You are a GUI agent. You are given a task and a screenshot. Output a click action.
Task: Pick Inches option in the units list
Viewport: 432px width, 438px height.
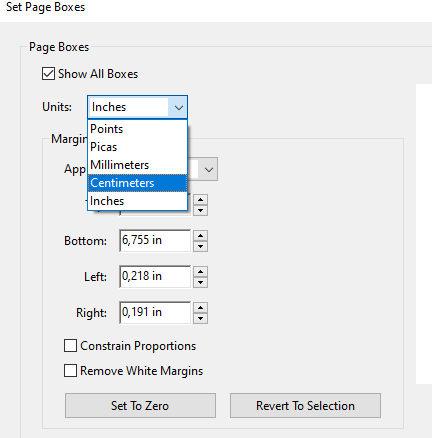tap(137, 201)
